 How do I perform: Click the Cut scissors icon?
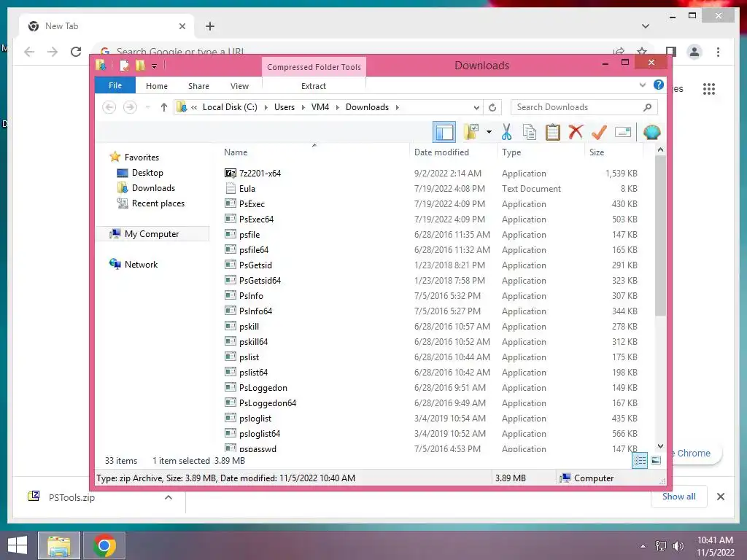click(506, 133)
